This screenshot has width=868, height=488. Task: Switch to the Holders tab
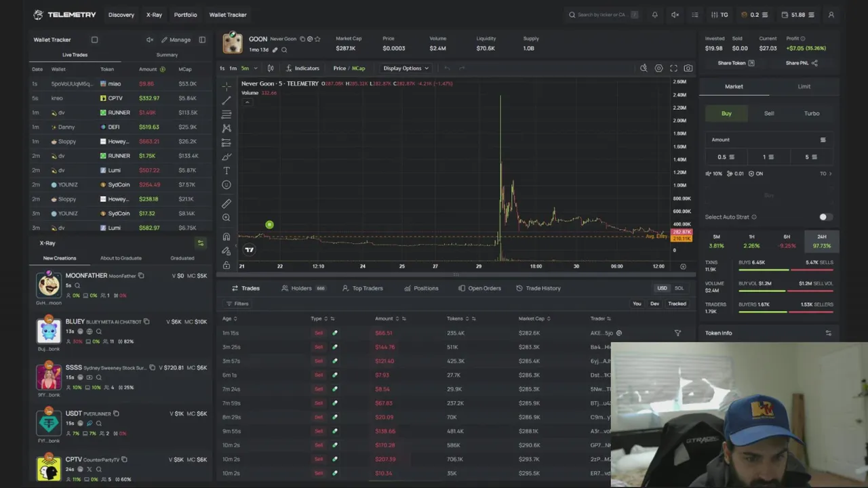coord(302,288)
